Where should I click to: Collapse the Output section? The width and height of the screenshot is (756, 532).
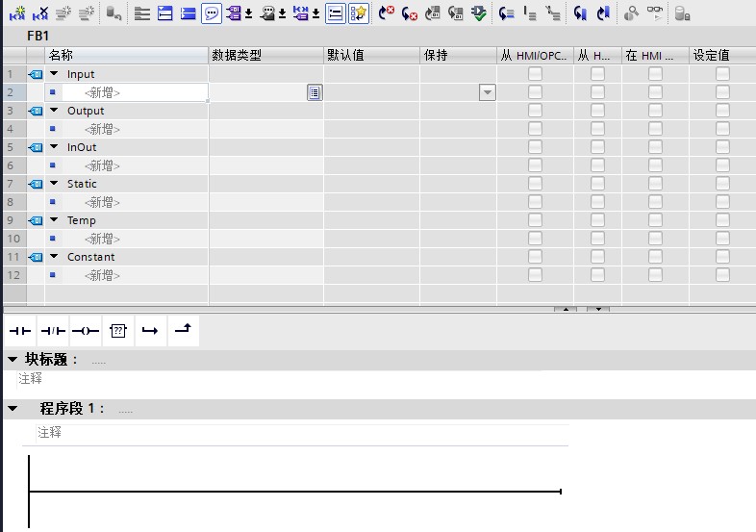click(x=54, y=111)
